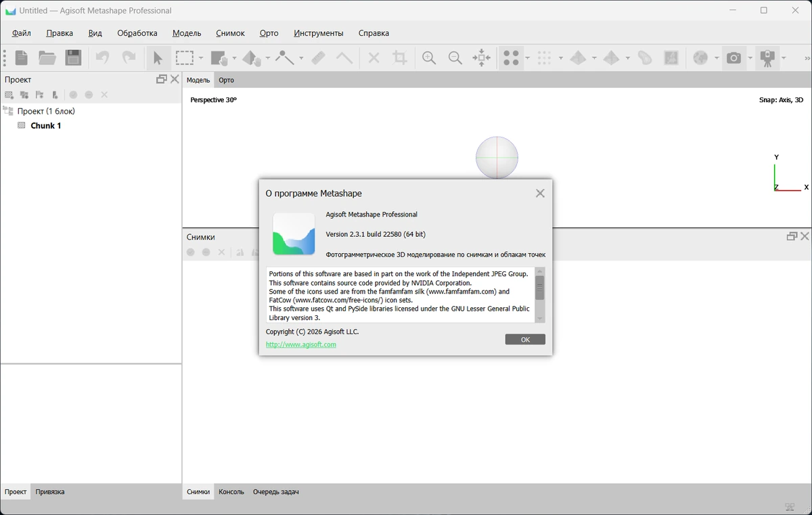This screenshot has height=515, width=812.
Task: Click the Delete selection X icon
Action: 374,58
